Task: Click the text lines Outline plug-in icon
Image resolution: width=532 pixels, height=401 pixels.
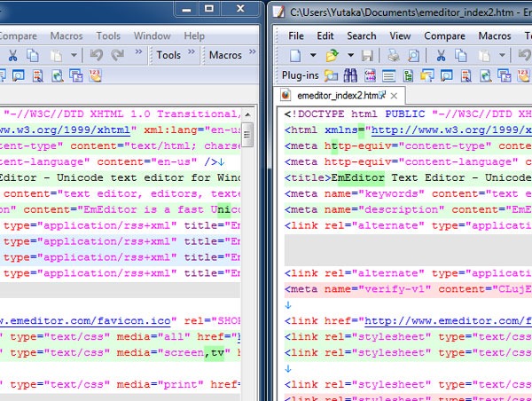Action: tap(388, 75)
